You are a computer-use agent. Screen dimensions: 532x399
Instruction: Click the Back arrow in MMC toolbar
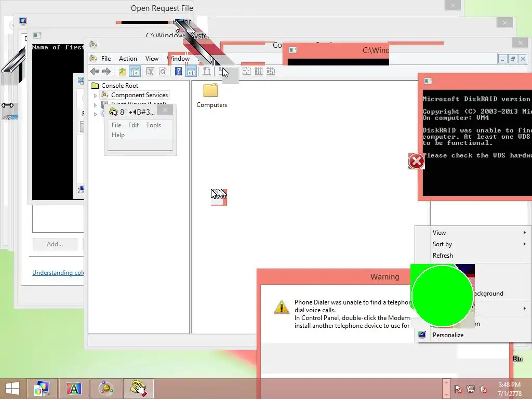95,71
